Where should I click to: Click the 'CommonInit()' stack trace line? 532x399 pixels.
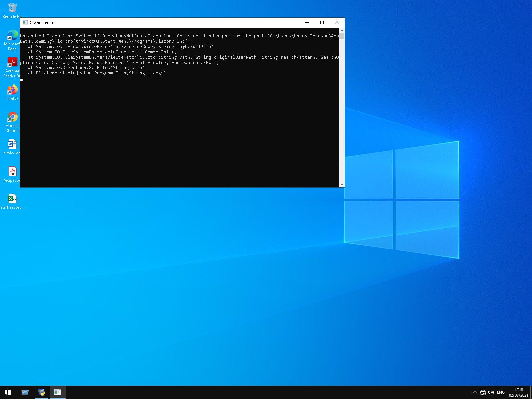[102, 52]
